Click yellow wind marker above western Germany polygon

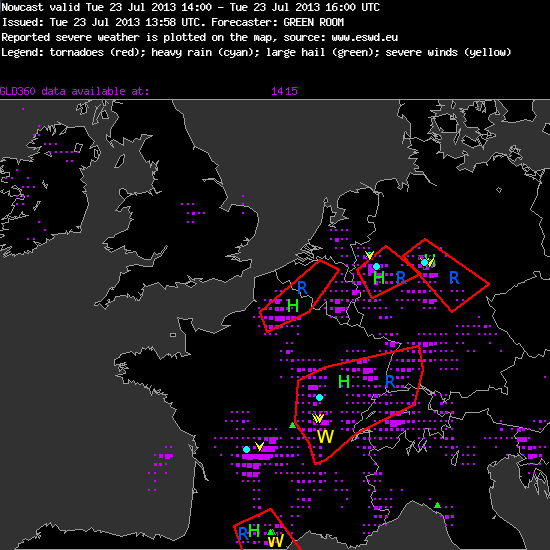pos(369,255)
